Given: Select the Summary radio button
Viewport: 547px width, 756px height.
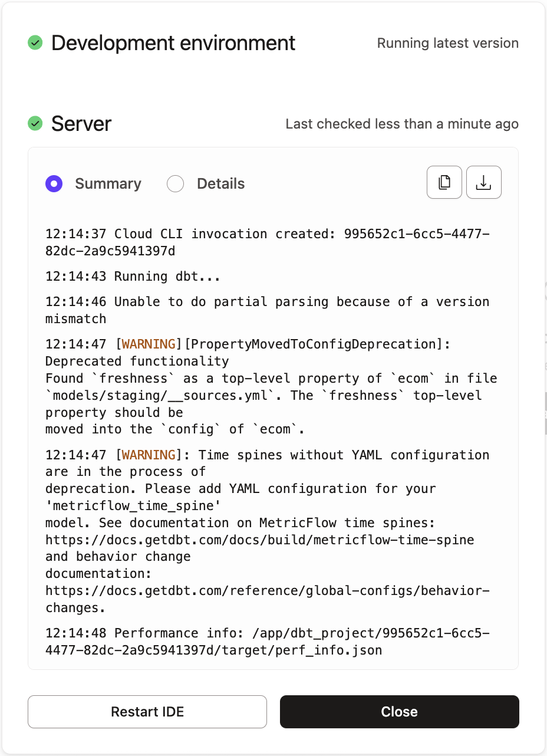Looking at the screenshot, I should pos(54,183).
